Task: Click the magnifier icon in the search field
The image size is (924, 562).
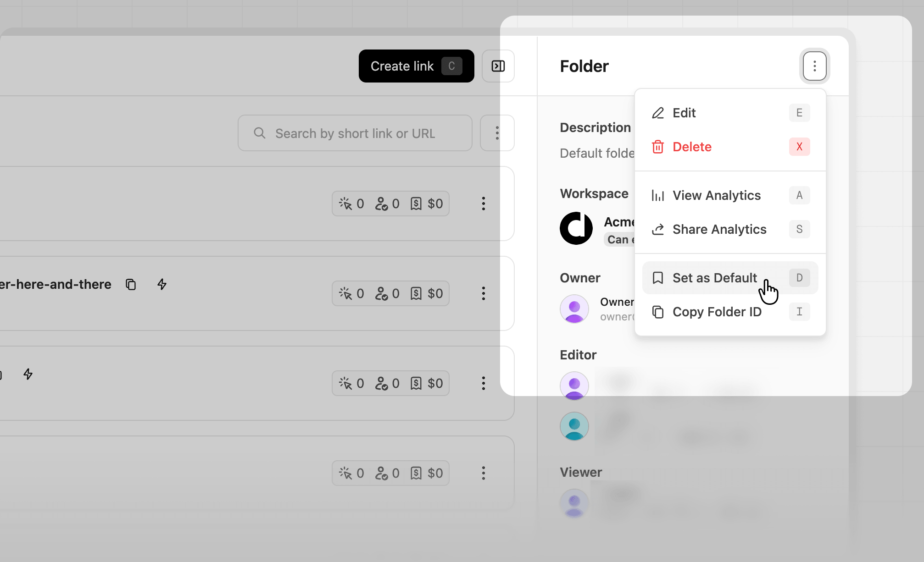Action: coord(260,133)
